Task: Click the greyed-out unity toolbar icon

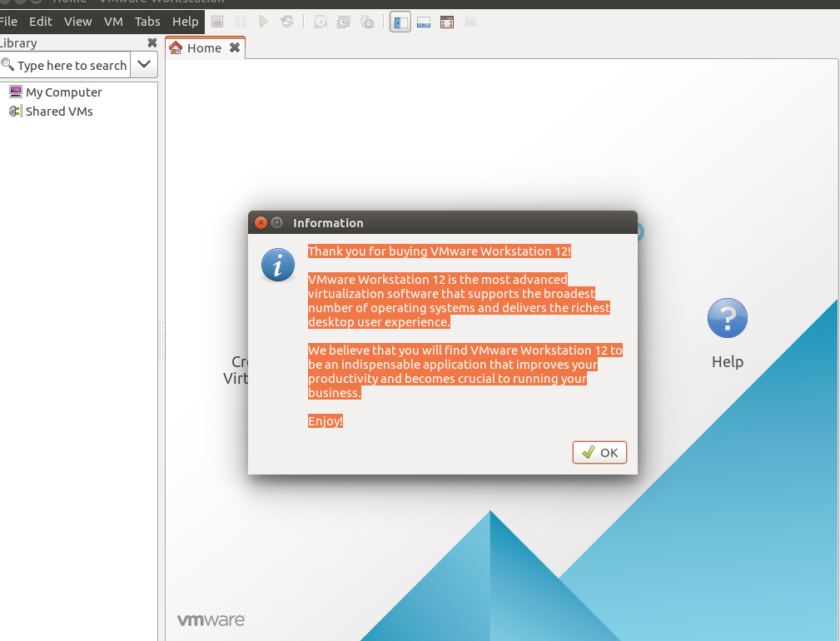Action: (470, 22)
